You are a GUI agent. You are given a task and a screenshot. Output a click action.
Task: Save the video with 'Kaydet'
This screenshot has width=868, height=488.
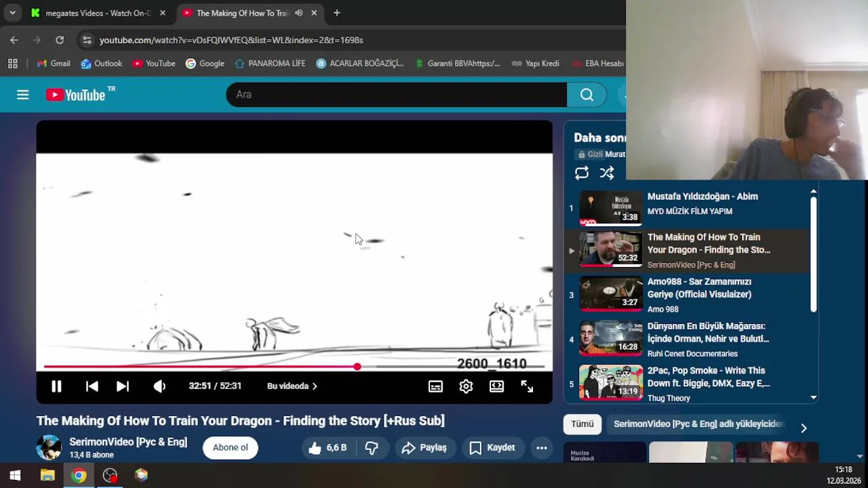coord(493,447)
